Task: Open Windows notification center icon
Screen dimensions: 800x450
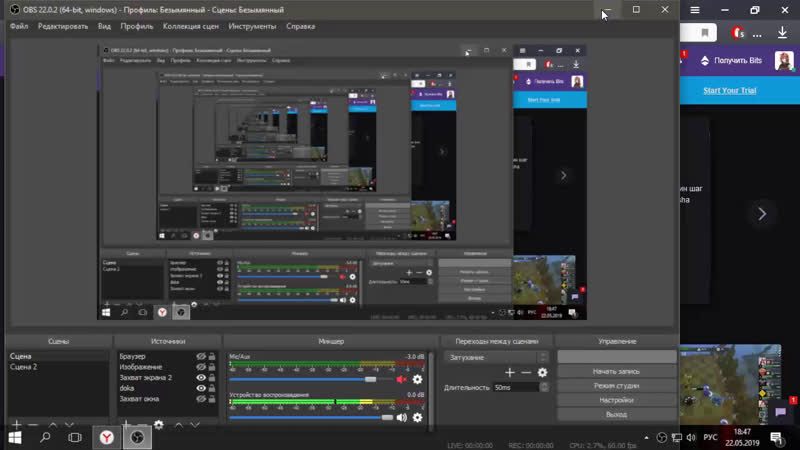Action: tap(777, 438)
